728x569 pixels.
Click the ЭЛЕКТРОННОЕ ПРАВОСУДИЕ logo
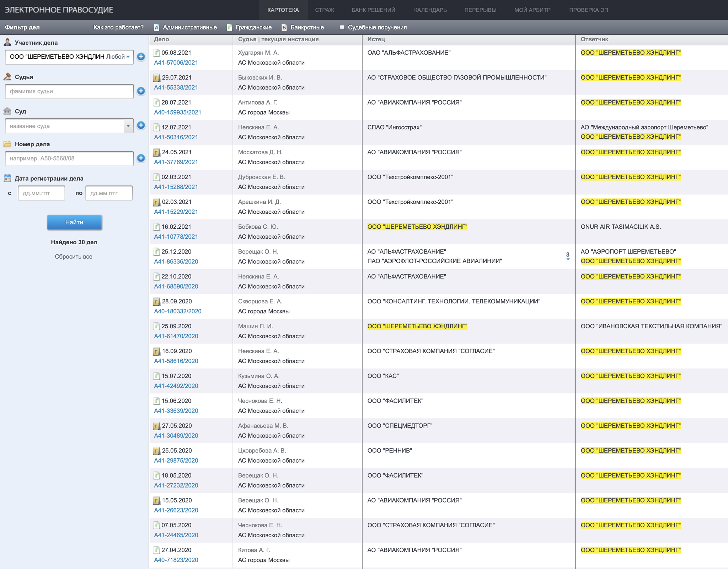click(x=59, y=10)
